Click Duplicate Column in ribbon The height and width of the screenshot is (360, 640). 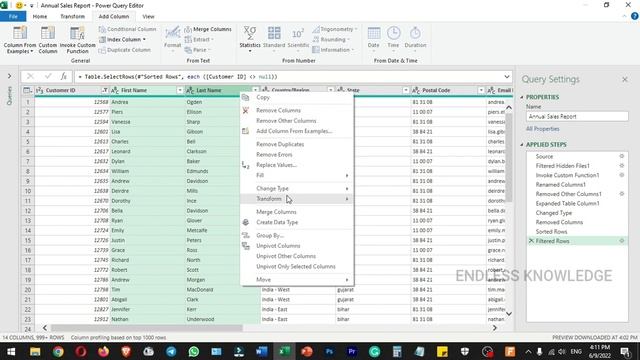coord(125,50)
